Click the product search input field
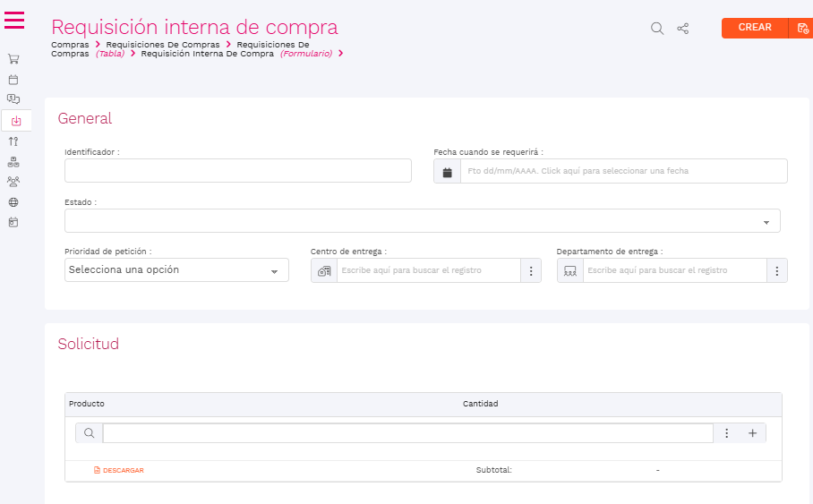The width and height of the screenshot is (813, 504). tap(407, 433)
